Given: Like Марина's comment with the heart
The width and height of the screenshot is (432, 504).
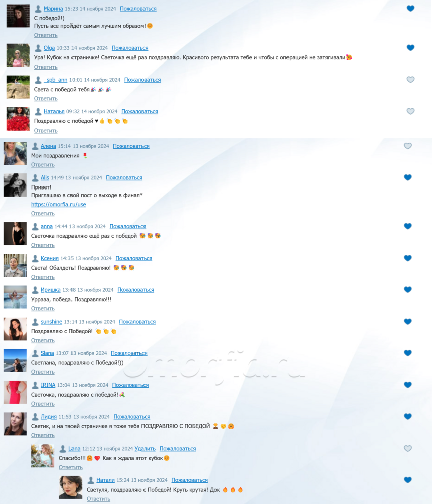Looking at the screenshot, I should pos(410,9).
